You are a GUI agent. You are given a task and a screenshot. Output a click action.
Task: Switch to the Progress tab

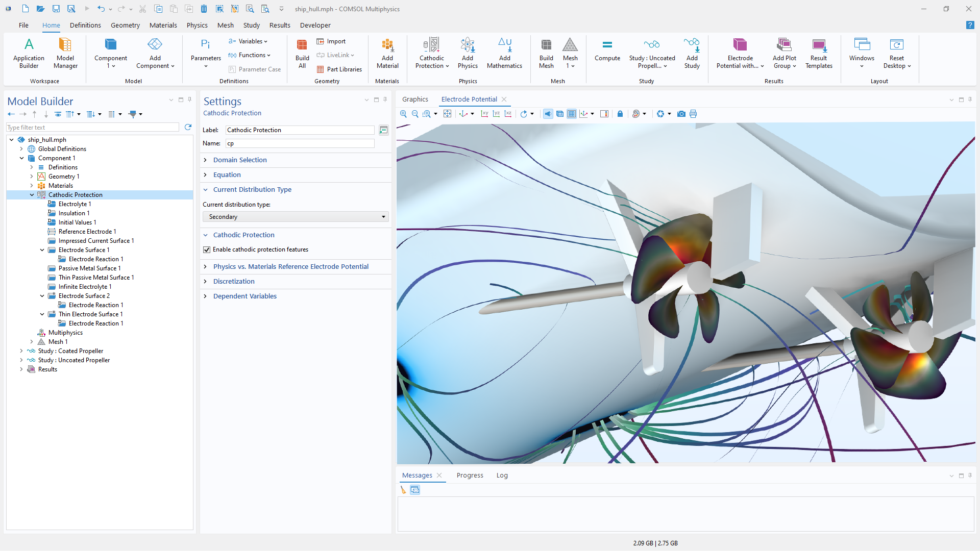click(470, 475)
